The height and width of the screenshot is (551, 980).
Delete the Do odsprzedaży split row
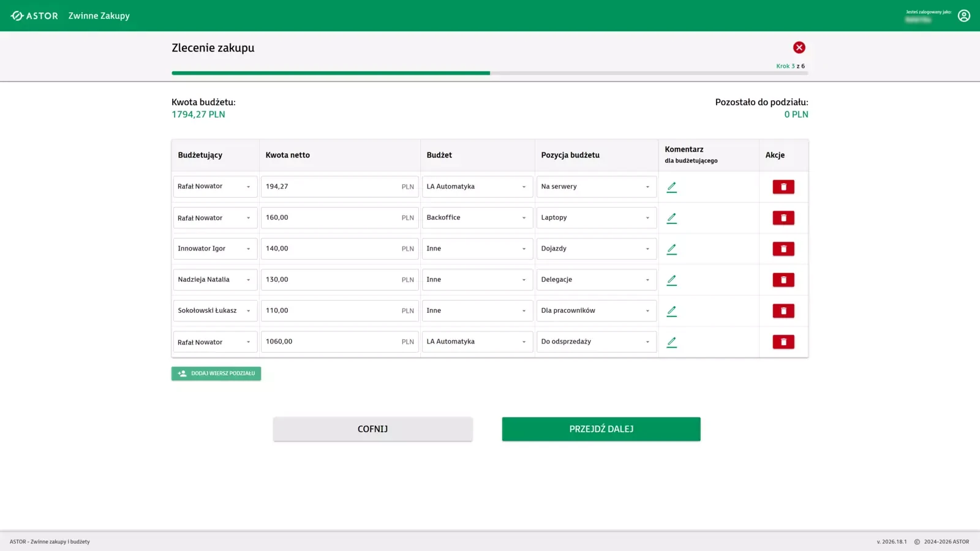tap(783, 342)
